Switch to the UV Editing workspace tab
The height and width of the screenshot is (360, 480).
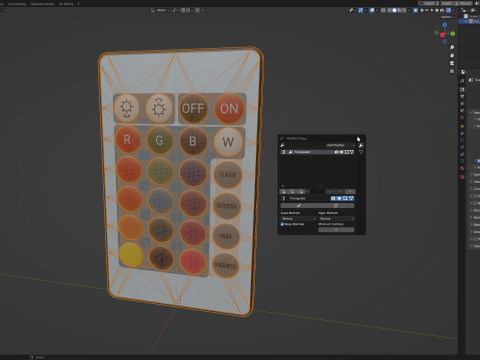[x=66, y=4]
